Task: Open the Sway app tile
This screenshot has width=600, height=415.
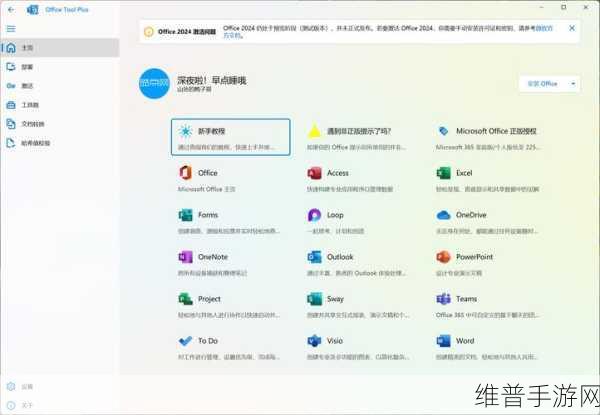Action: [x=359, y=306]
